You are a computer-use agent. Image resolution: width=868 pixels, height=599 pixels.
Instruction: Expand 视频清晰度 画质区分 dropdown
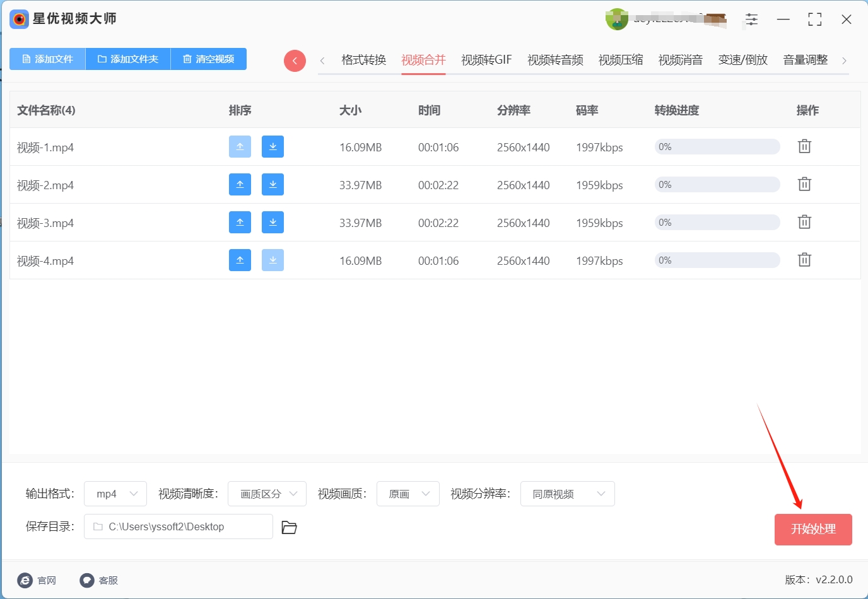[x=267, y=494]
